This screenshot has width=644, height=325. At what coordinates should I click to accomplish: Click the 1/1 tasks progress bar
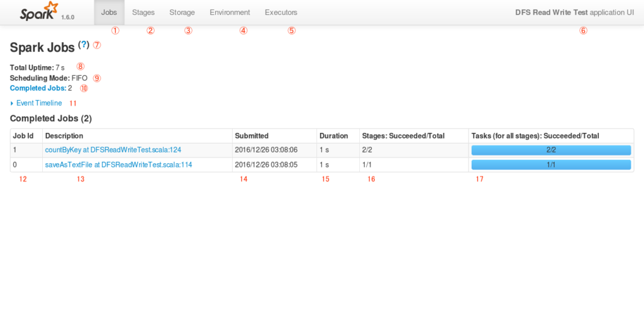pyautogui.click(x=551, y=165)
